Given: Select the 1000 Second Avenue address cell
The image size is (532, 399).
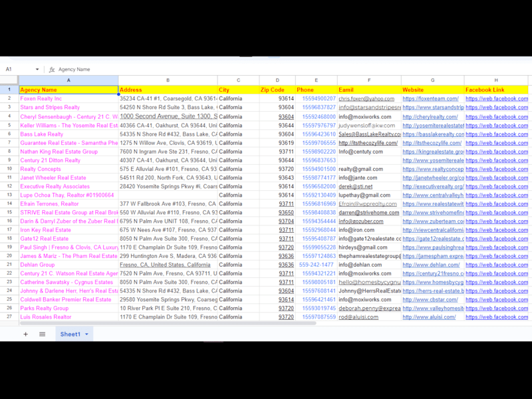Looking at the screenshot, I should pyautogui.click(x=168, y=116).
